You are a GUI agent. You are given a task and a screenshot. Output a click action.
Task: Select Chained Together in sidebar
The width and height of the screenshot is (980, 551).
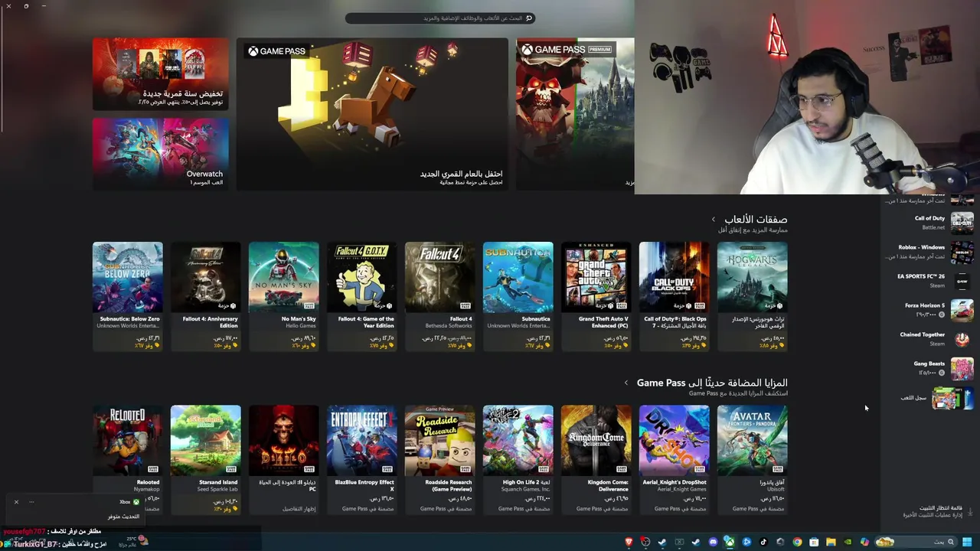929,339
